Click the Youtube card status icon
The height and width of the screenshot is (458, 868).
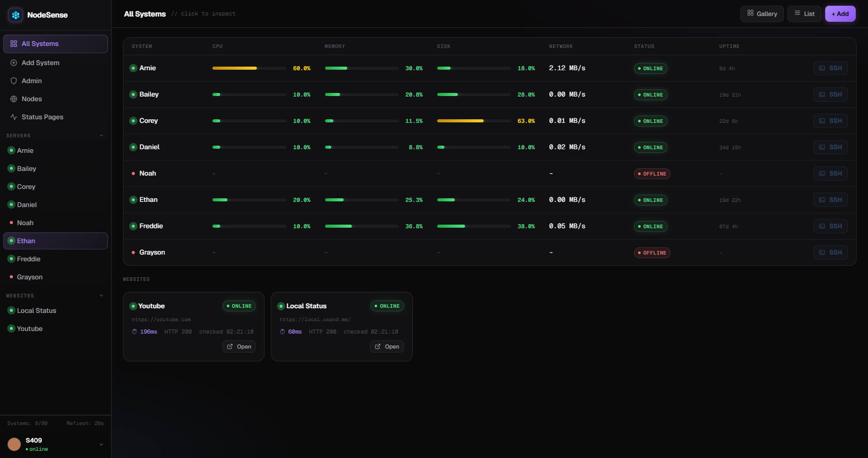tap(133, 306)
